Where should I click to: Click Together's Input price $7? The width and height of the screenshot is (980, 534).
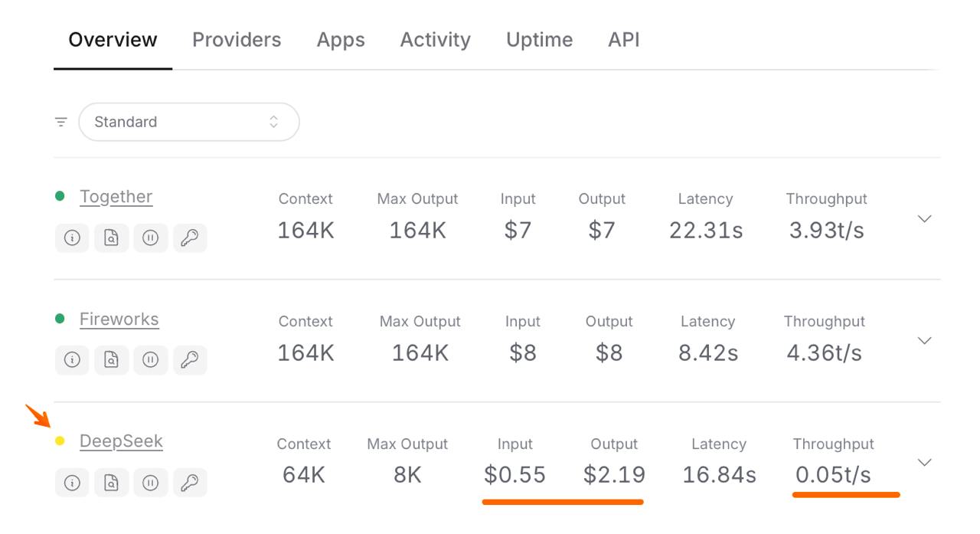(x=518, y=230)
